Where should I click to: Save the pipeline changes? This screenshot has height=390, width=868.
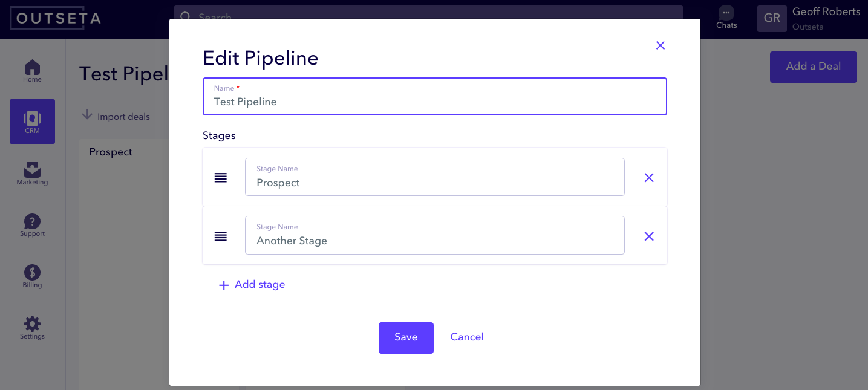(406, 337)
